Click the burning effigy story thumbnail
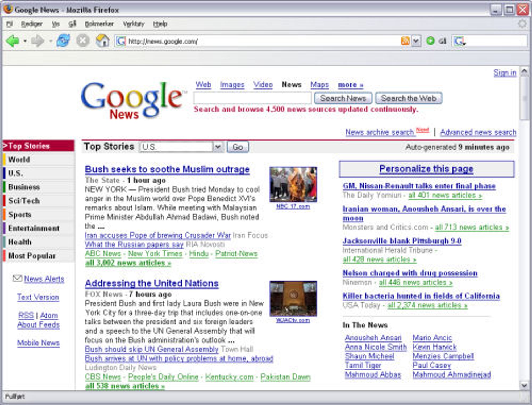This screenshot has width=532, height=405. point(293,184)
